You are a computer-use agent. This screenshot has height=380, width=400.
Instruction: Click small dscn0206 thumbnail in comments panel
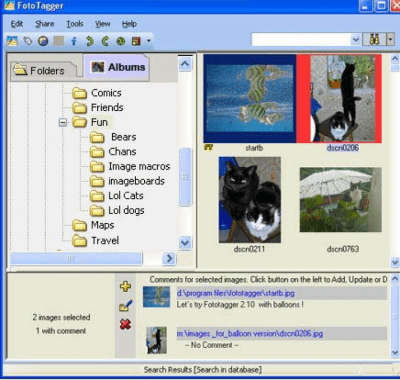[x=157, y=340]
